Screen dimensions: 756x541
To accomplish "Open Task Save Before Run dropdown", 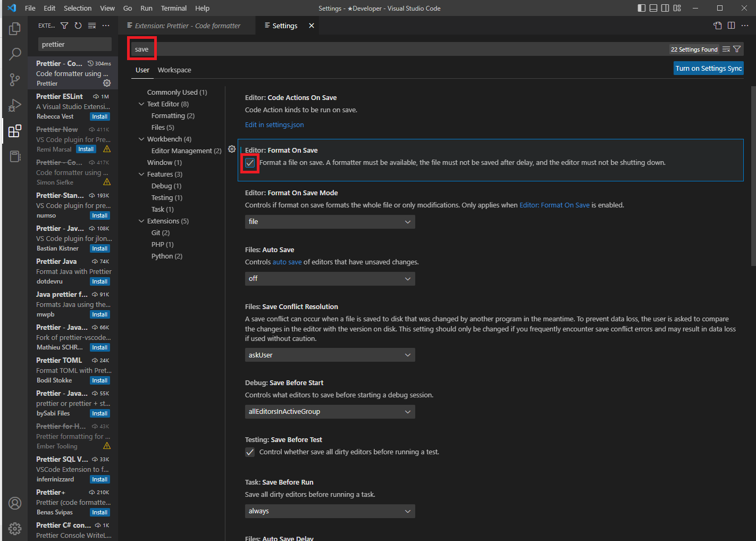I will pos(330,511).
